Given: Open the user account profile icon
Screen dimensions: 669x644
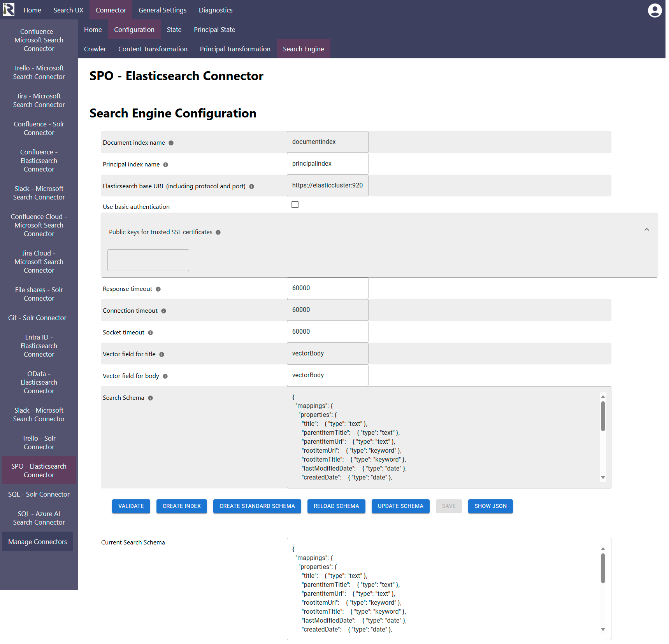Looking at the screenshot, I should pos(655,10).
